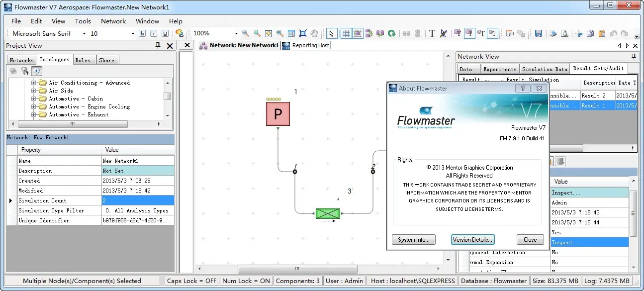Toggle italic text formatting

click(x=154, y=33)
